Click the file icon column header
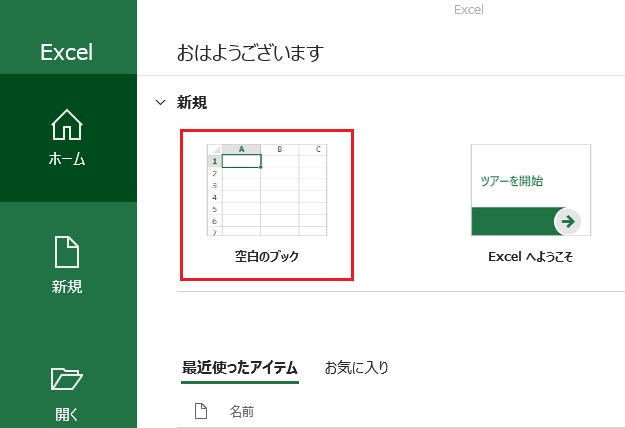Viewport: 625px width, 428px height. pyautogui.click(x=201, y=411)
